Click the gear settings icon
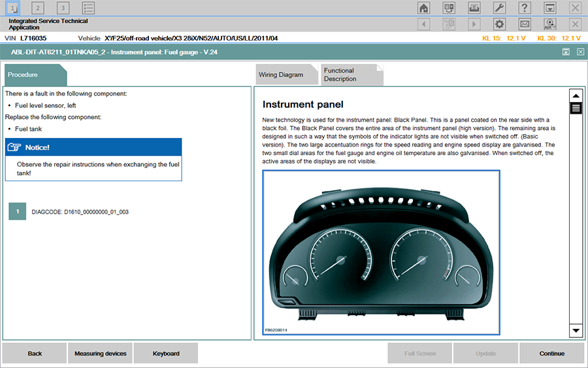588x368 pixels. [x=499, y=24]
